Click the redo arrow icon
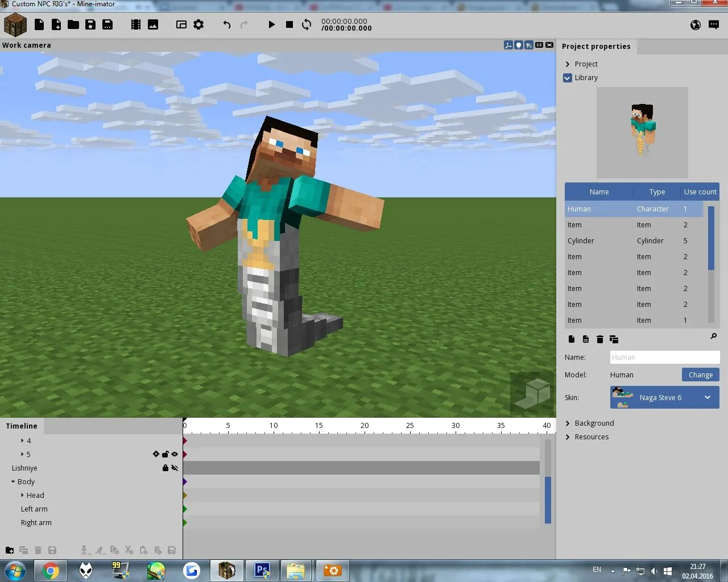 coord(244,24)
